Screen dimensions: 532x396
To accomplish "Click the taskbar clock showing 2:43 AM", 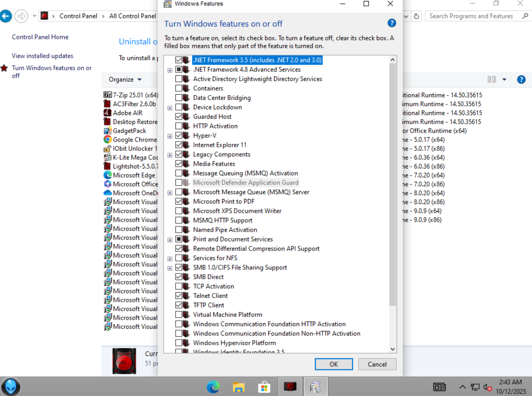I will point(510,387).
